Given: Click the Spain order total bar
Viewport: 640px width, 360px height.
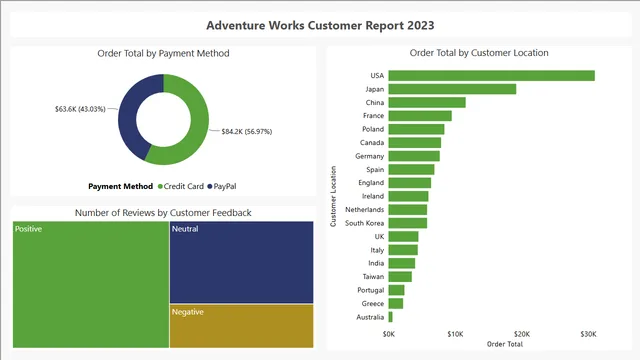Looking at the screenshot, I should click(411, 169).
